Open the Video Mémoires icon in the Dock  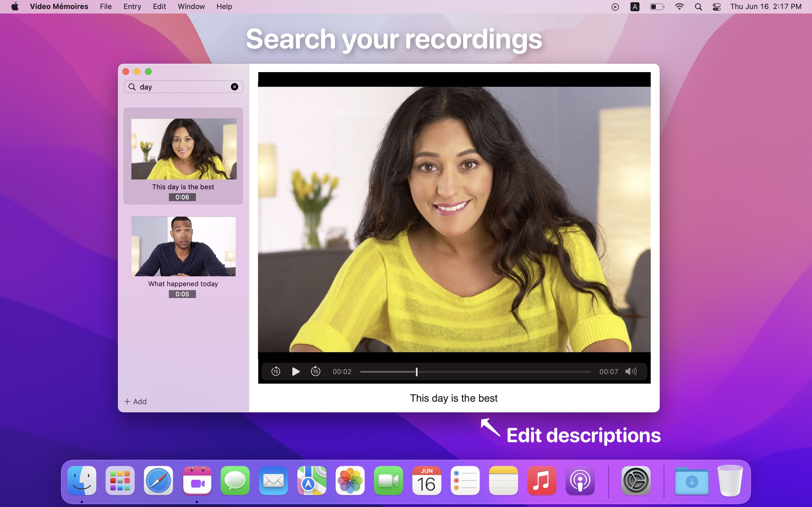coord(197,480)
